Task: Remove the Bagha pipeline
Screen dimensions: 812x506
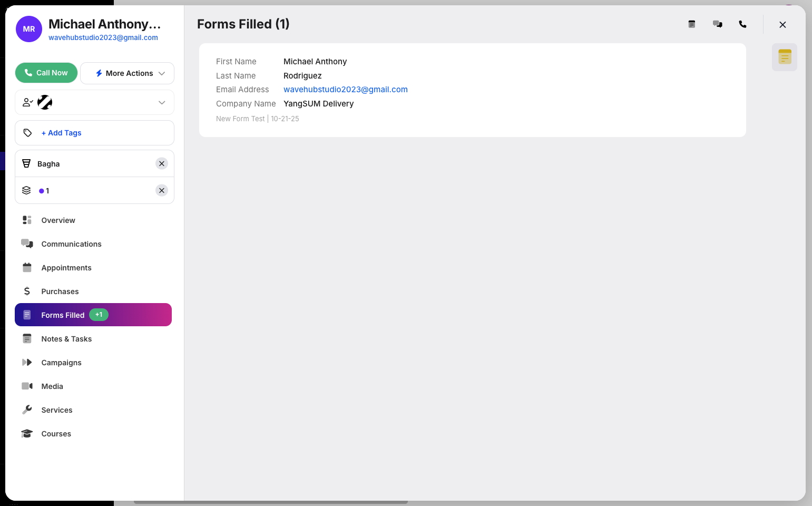Action: coord(162,163)
